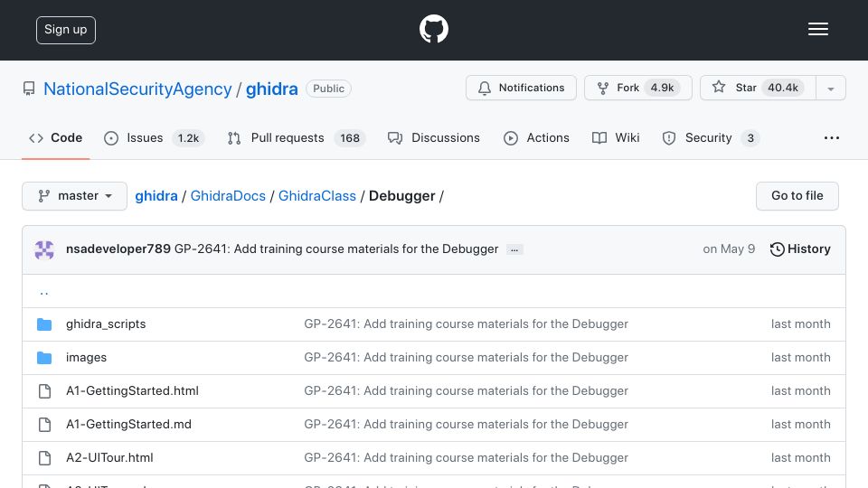This screenshot has width=868, height=488.
Task: Open the Issues tab
Action: (x=154, y=137)
